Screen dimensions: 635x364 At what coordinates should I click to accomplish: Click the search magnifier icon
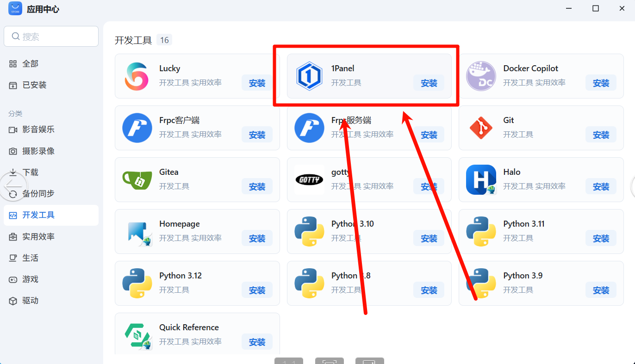pos(16,36)
